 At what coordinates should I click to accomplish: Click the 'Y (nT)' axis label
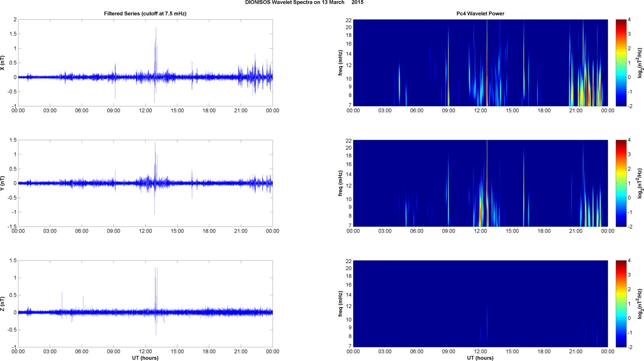click(x=3, y=183)
